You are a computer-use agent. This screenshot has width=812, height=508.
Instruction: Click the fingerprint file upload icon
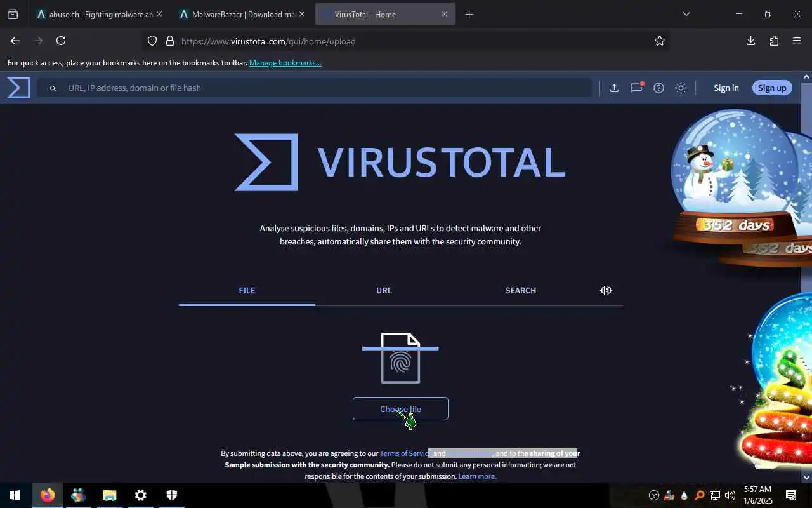click(400, 358)
